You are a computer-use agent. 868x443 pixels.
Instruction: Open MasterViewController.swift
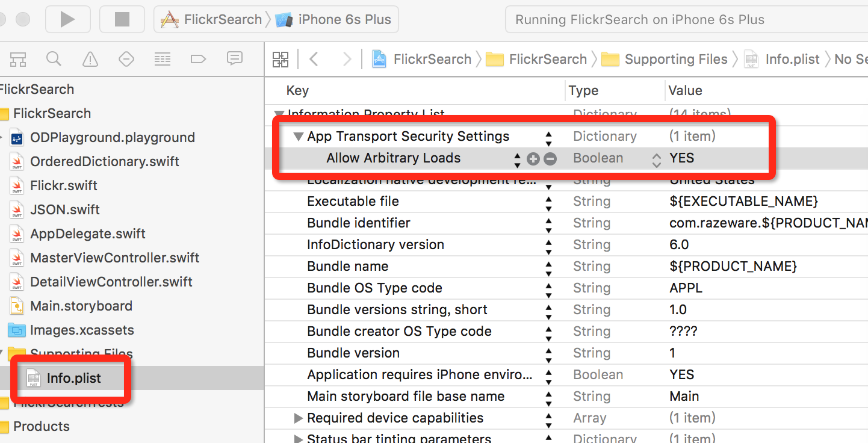[114, 258]
